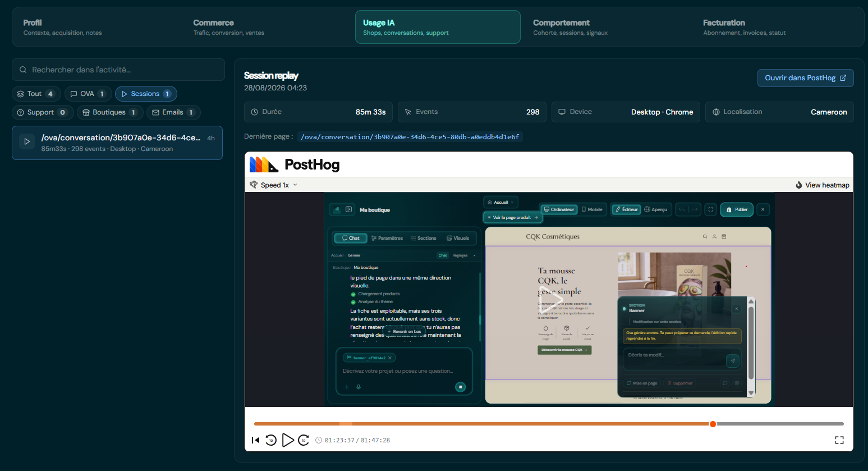
Task: Click Ouvrir dans PostHog button
Action: point(805,78)
